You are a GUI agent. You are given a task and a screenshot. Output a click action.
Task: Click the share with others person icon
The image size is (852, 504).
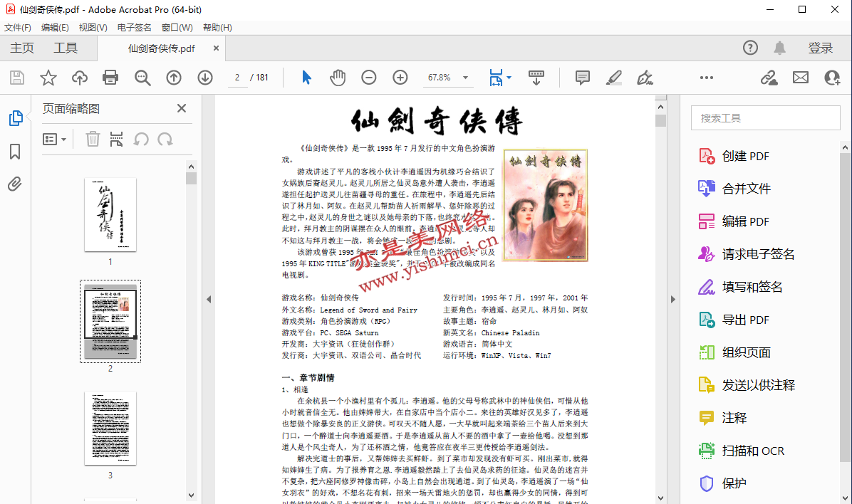point(832,78)
